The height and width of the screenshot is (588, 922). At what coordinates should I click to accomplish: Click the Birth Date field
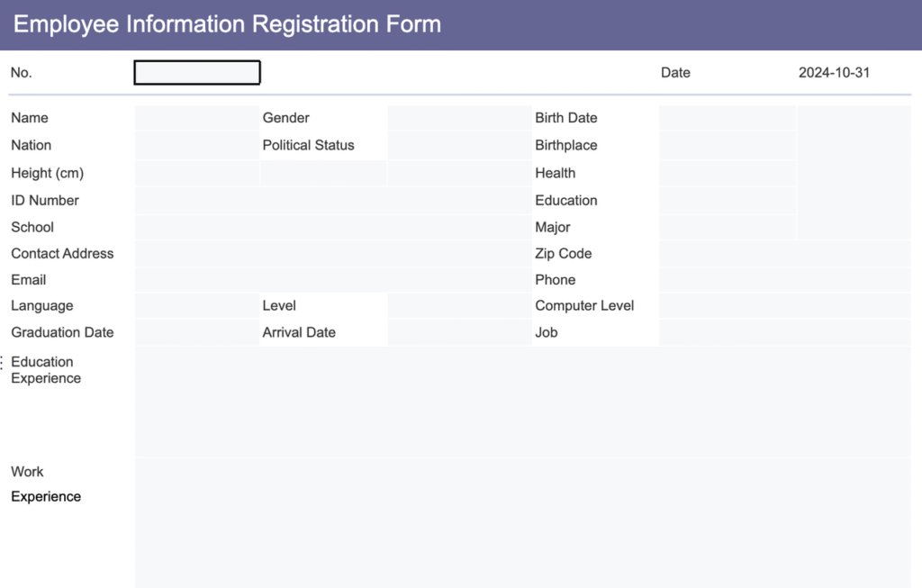pos(727,118)
